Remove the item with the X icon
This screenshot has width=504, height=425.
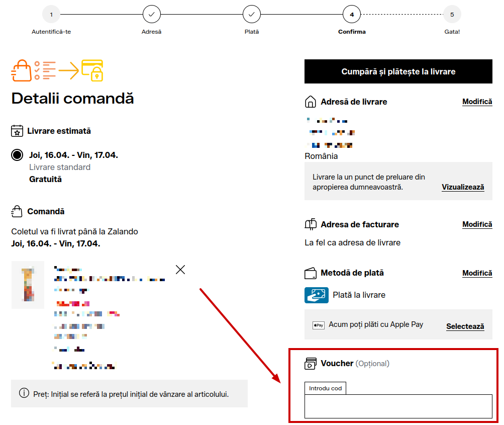pos(180,269)
